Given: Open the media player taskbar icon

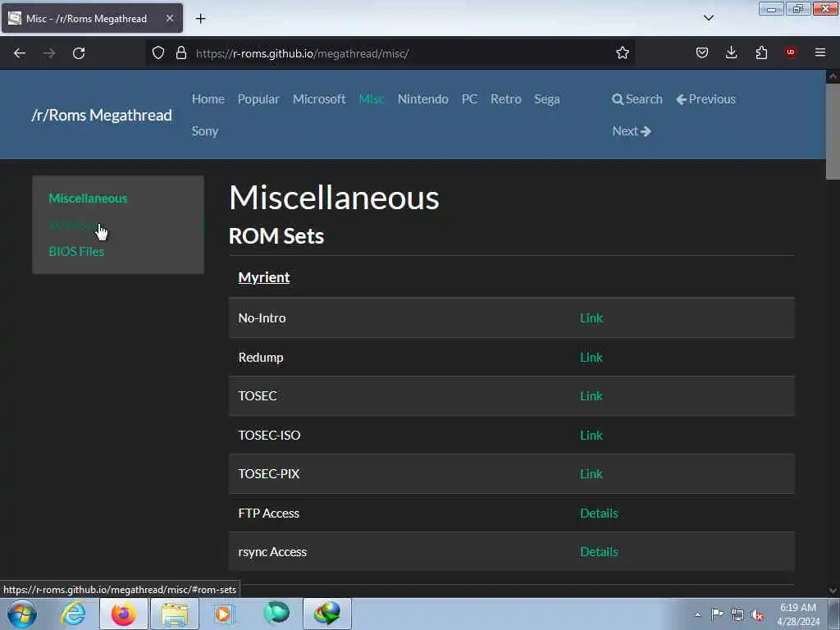Looking at the screenshot, I should tap(225, 614).
